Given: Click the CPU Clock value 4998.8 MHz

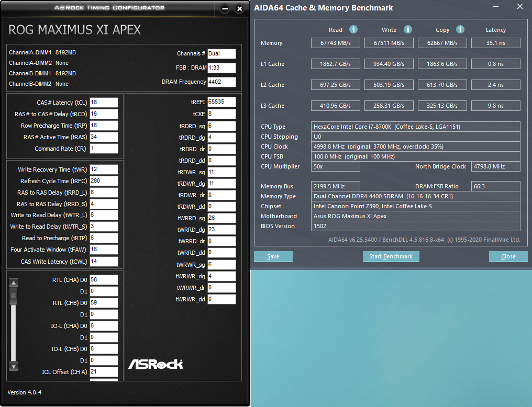Looking at the screenshot, I should click(416, 146).
